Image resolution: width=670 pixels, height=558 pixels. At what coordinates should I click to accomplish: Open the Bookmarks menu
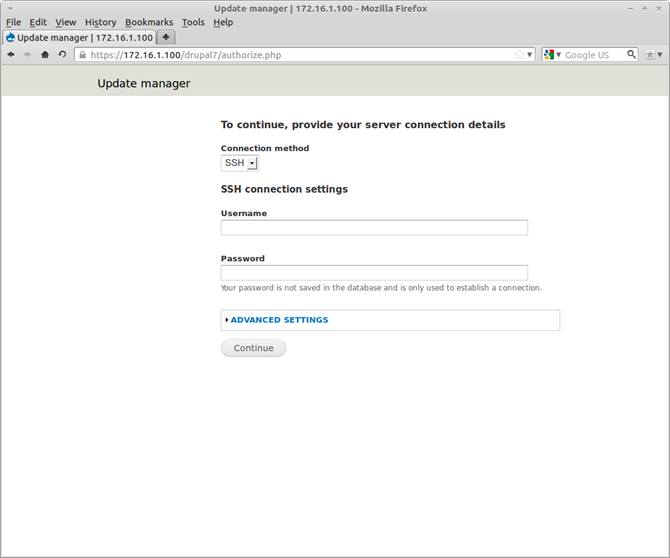[x=148, y=22]
